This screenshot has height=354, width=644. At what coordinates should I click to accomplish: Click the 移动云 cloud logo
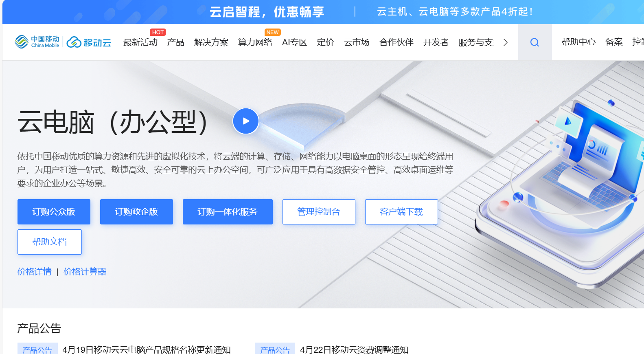click(x=89, y=42)
